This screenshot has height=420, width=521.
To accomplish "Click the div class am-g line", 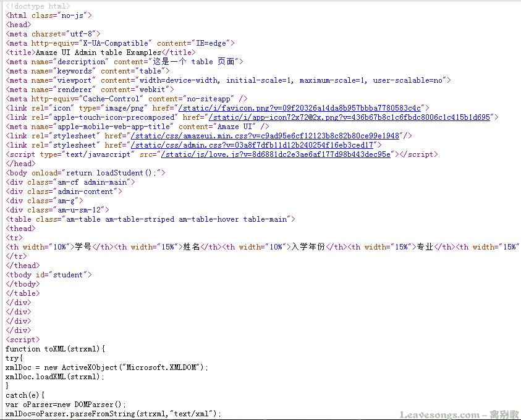I will [x=44, y=201].
